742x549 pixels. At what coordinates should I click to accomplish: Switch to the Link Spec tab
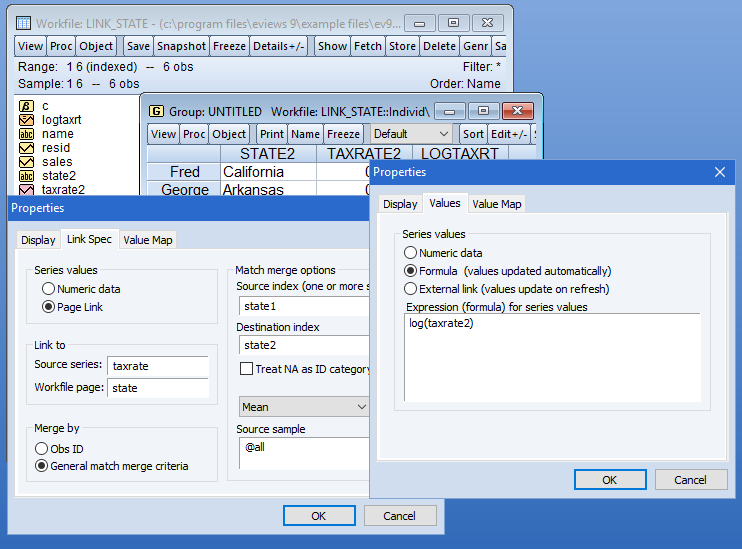[89, 240]
